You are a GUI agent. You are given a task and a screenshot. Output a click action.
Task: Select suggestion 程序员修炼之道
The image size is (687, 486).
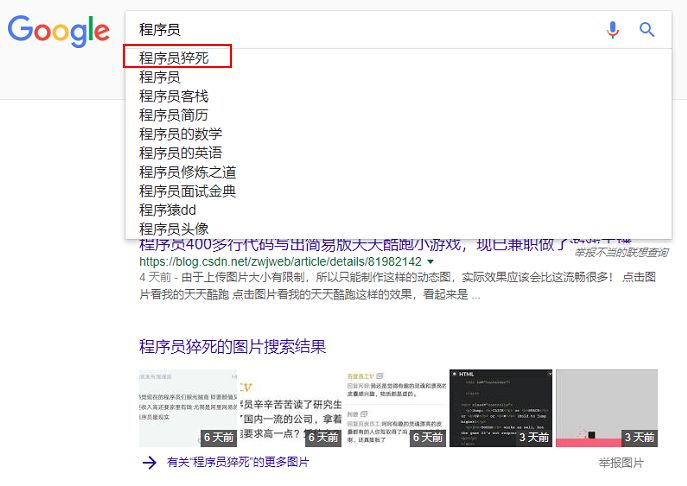[188, 172]
